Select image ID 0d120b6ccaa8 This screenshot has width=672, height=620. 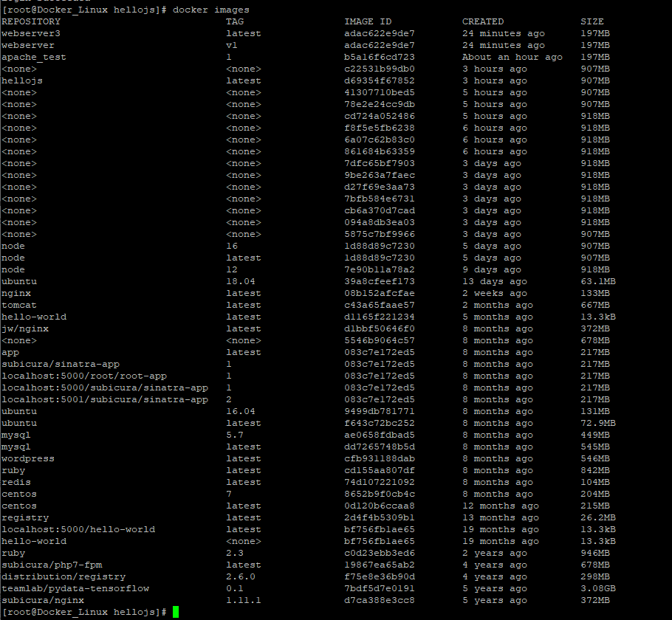[380, 506]
